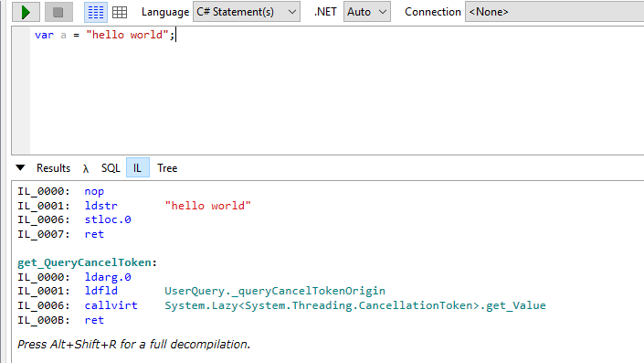Open the lambda (λ) tab
Image resolution: width=644 pixels, height=363 pixels.
point(86,168)
